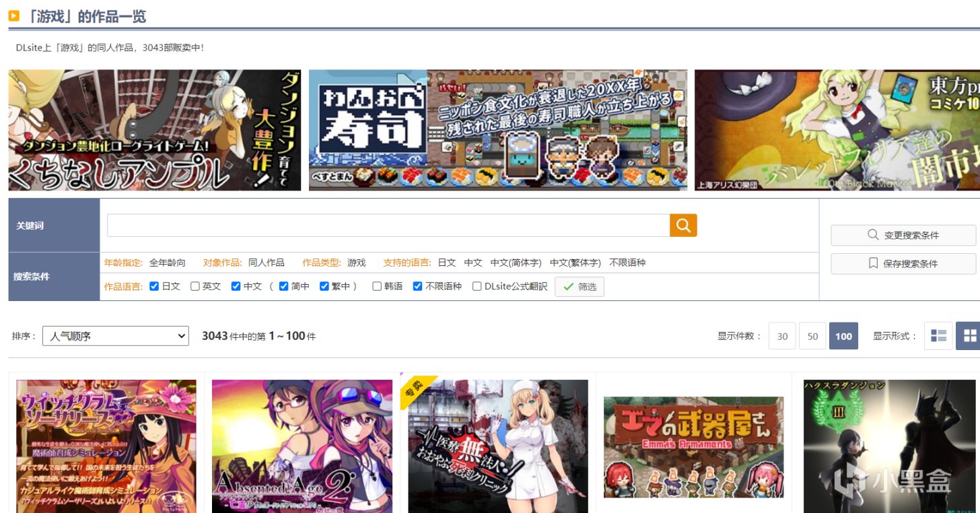Click the 中文(简体字) supported language text

tap(516, 263)
